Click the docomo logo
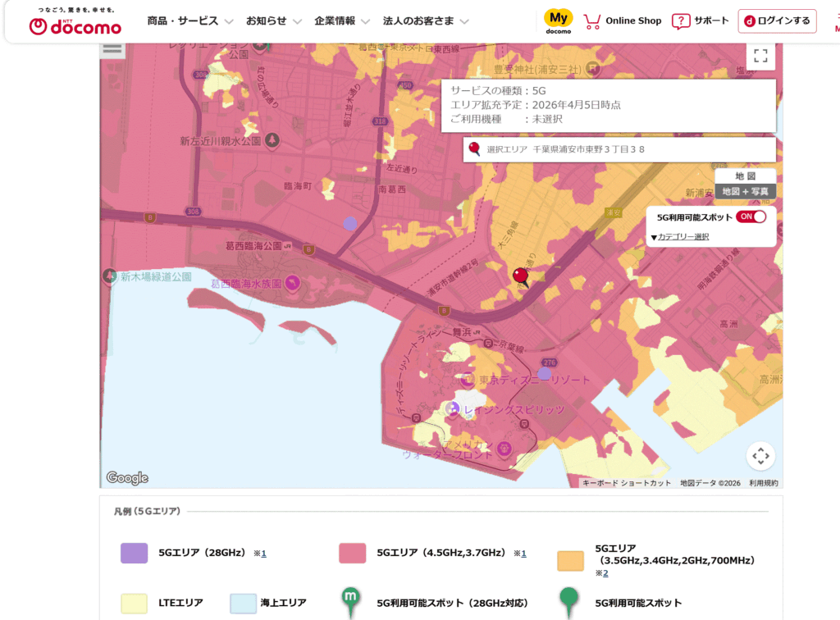Viewport: 840px width, 620px height. 75,22
